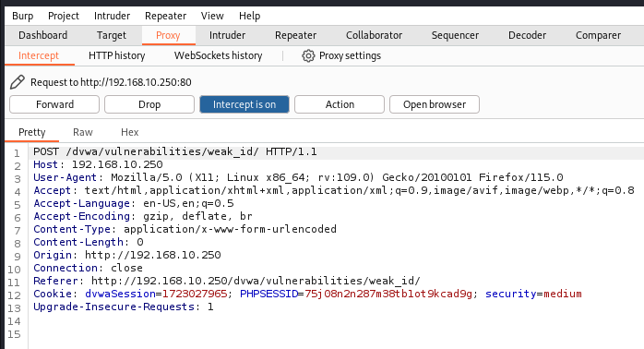Open the Intruder menu in the menu bar
Screen dimensions: 644x349
[x=112, y=16]
